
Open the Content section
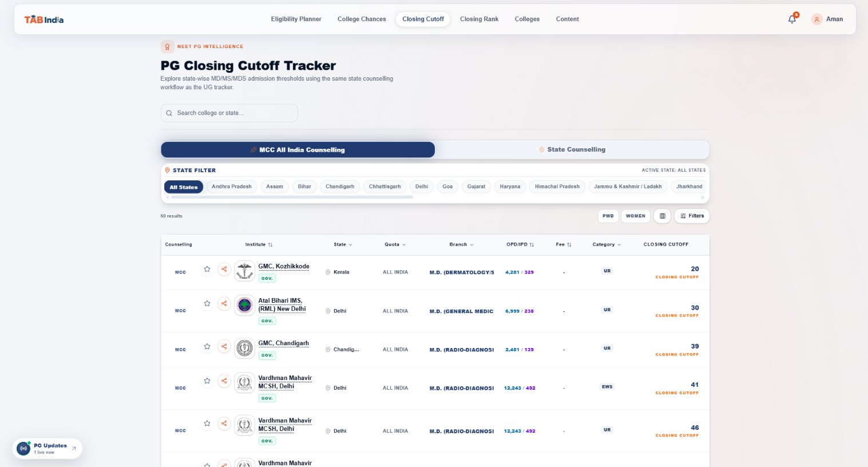567,19
